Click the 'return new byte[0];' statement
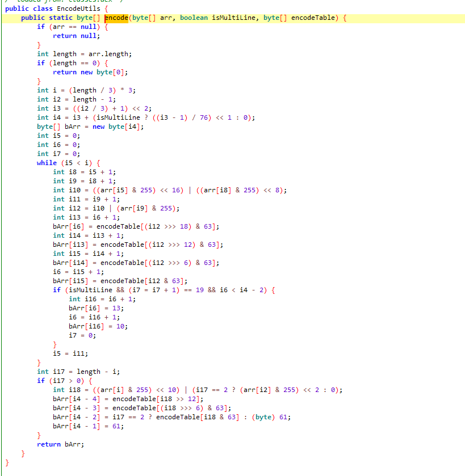This screenshot has height=476, width=465. pyautogui.click(x=90, y=72)
